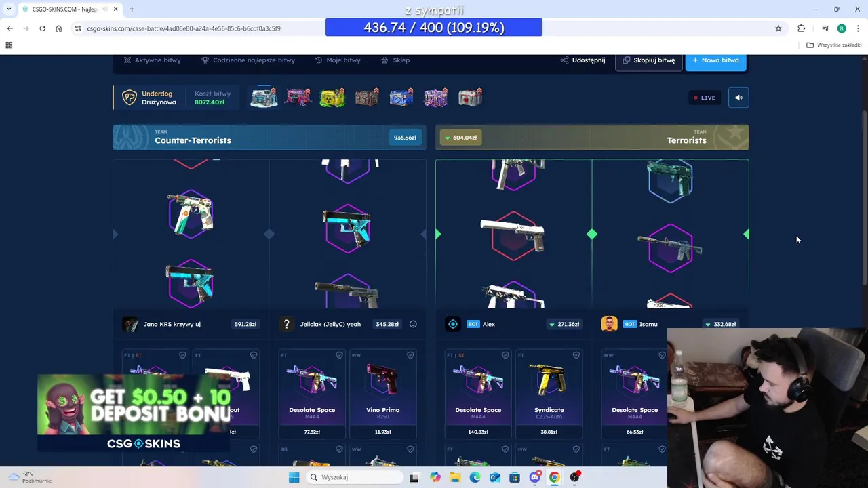The height and width of the screenshot is (488, 868).
Task: Click the Wyszukaj taskbar search box
Action: [353, 477]
